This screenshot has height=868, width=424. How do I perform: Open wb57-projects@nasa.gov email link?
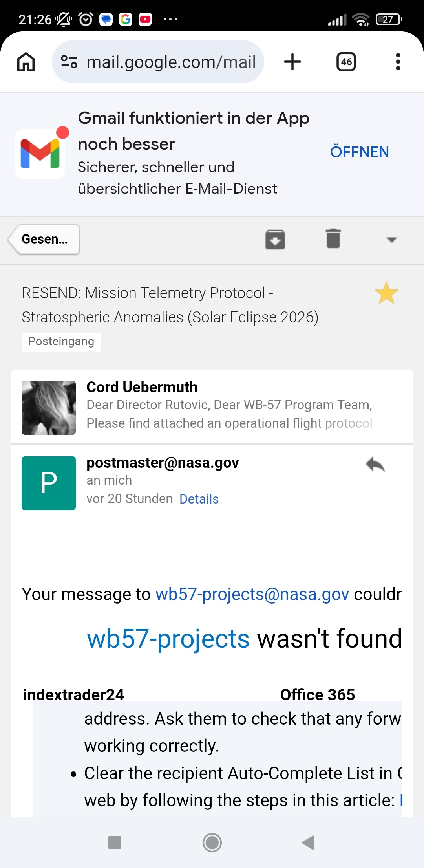[x=252, y=594]
